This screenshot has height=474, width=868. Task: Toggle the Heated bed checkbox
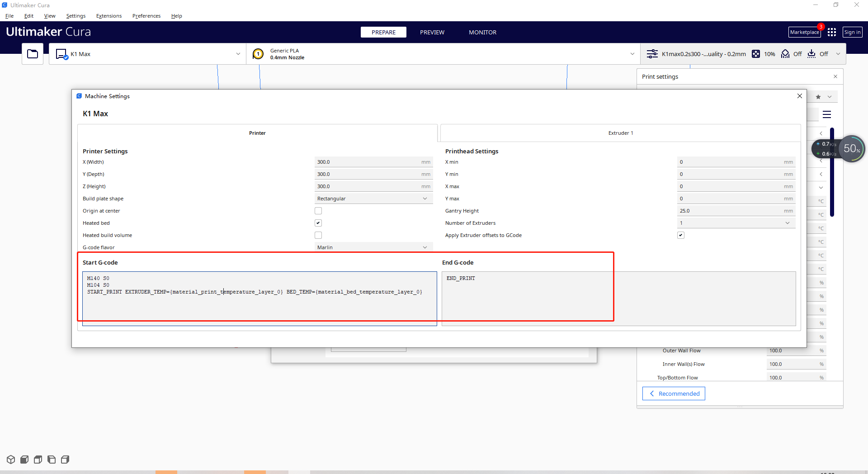[x=318, y=223]
